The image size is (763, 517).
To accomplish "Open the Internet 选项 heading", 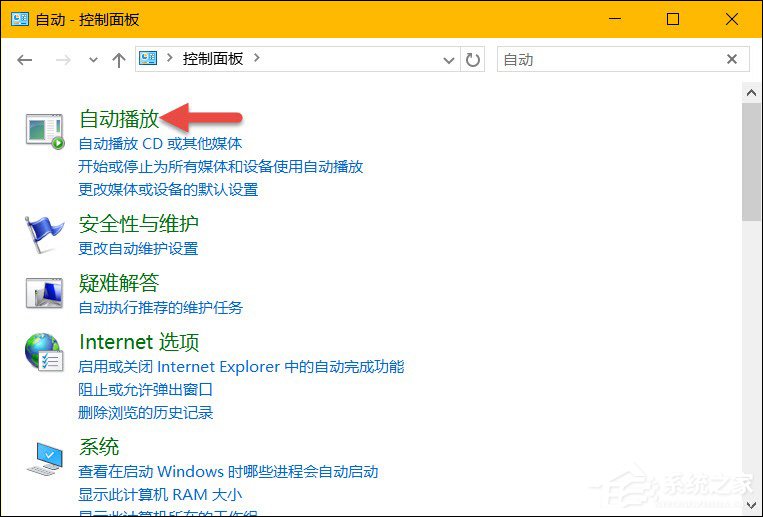I will click(139, 342).
